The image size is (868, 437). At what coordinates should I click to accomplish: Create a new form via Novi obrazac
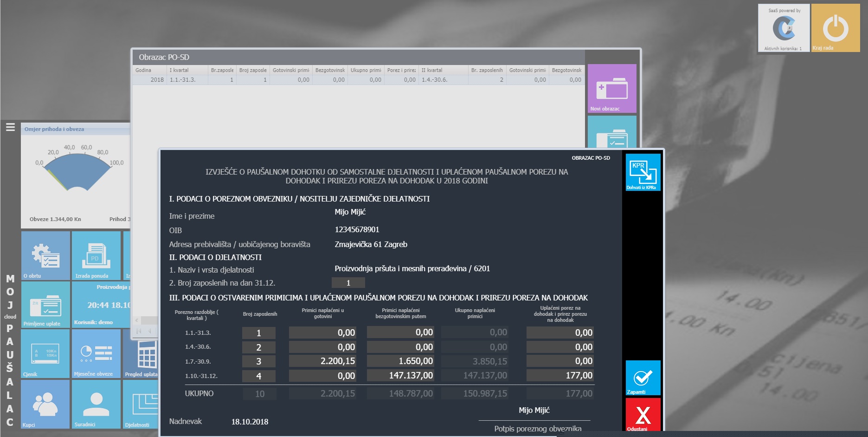612,88
